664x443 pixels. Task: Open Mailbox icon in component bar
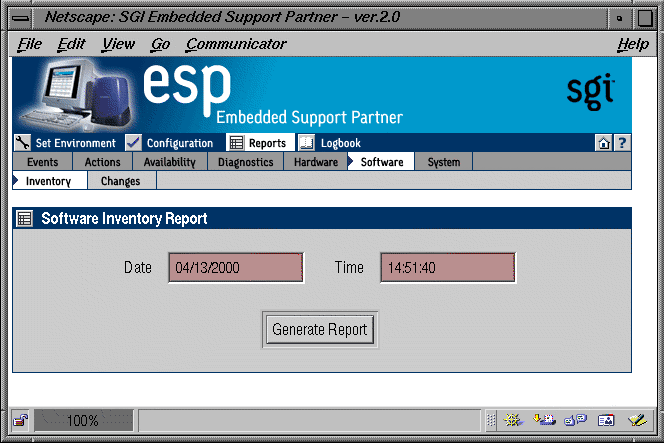[544, 420]
